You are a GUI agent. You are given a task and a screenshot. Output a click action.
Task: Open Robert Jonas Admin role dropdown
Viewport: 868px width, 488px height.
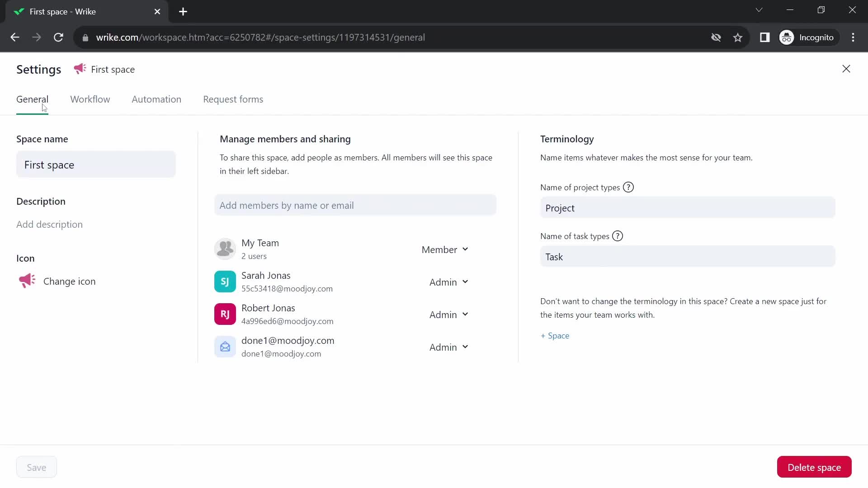click(448, 314)
